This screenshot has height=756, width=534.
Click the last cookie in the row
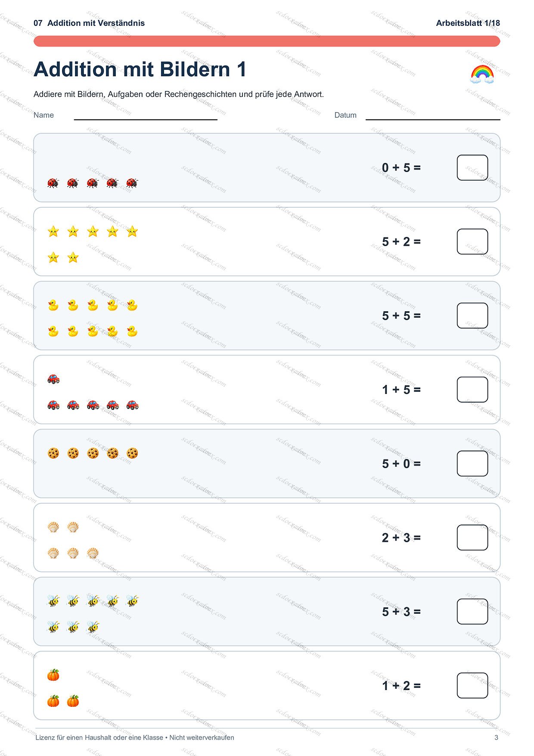coord(132,453)
